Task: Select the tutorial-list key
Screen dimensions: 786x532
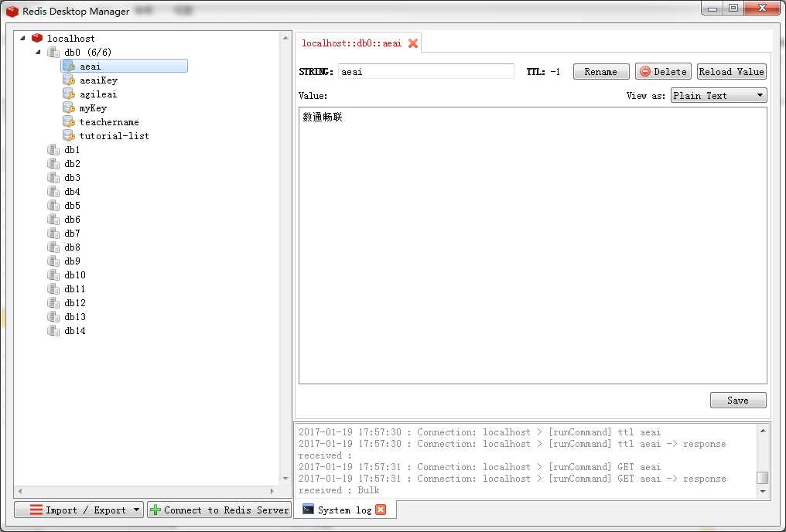Action: click(x=114, y=136)
